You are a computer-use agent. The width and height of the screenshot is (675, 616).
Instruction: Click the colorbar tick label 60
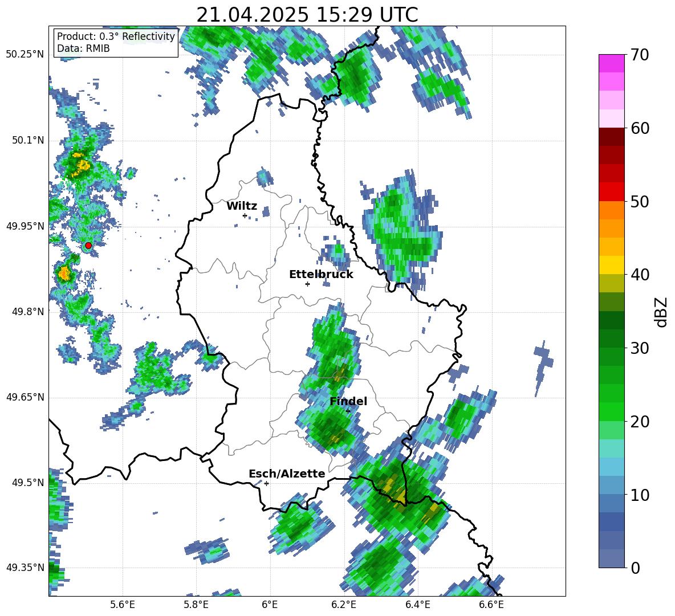coord(640,128)
